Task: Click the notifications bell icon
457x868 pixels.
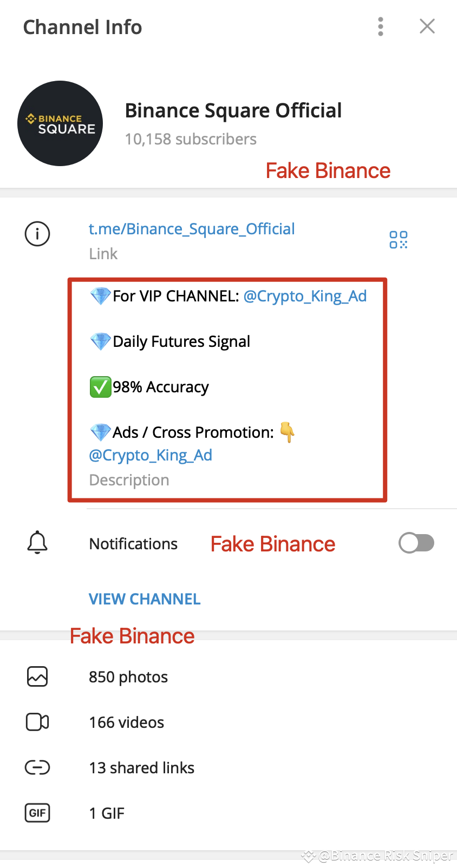Action: click(x=37, y=543)
